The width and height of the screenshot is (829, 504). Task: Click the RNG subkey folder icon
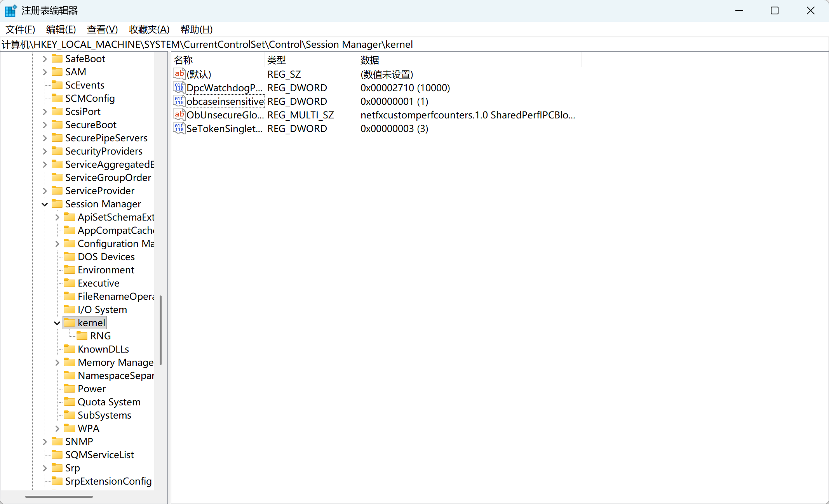[82, 336]
